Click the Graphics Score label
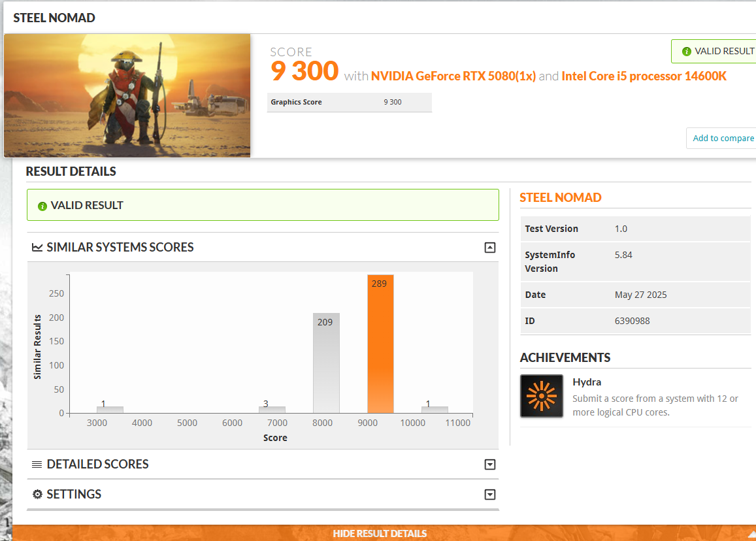756x541 pixels. 296,102
